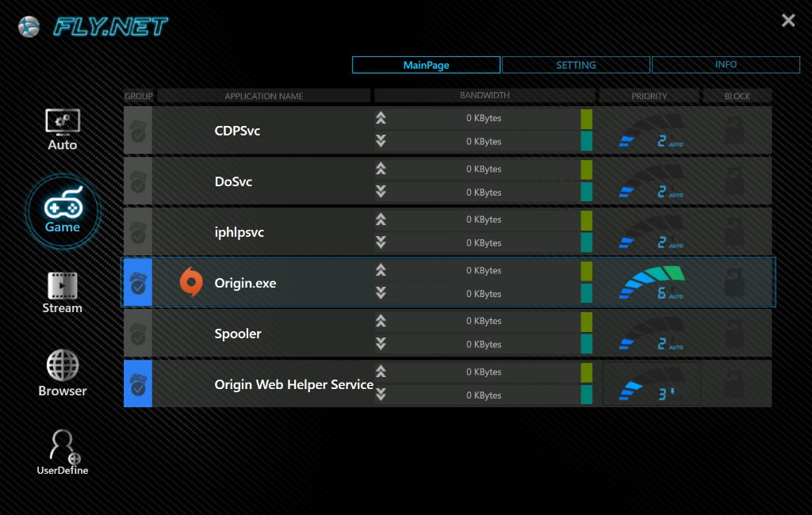This screenshot has width=812, height=515.
Task: Toggle group checkbox for iphlpsvc
Action: [138, 232]
